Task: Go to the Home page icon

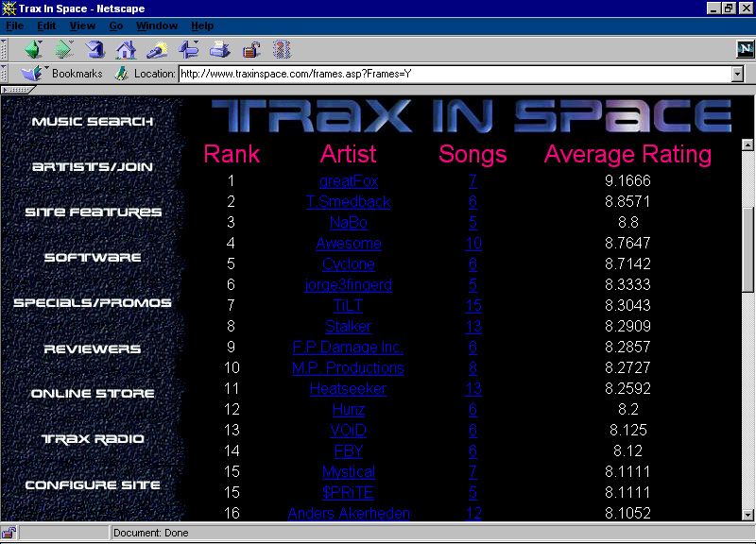Action: pyautogui.click(x=126, y=49)
